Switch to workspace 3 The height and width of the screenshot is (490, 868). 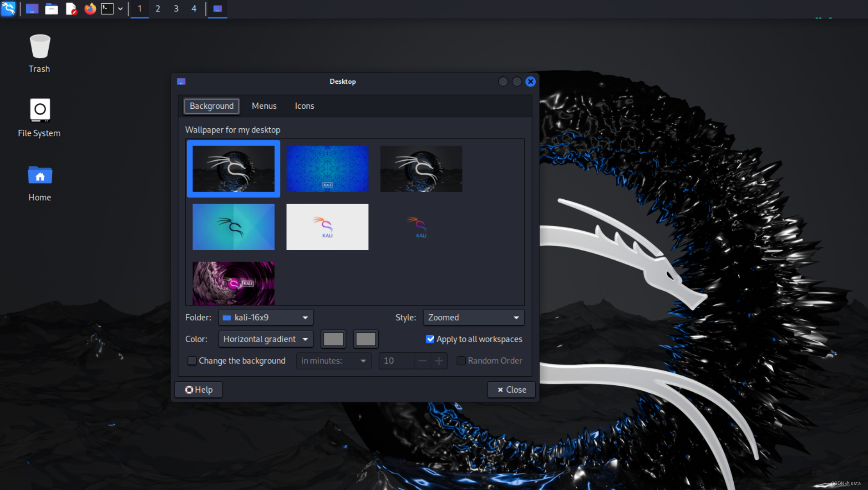pyautogui.click(x=176, y=9)
